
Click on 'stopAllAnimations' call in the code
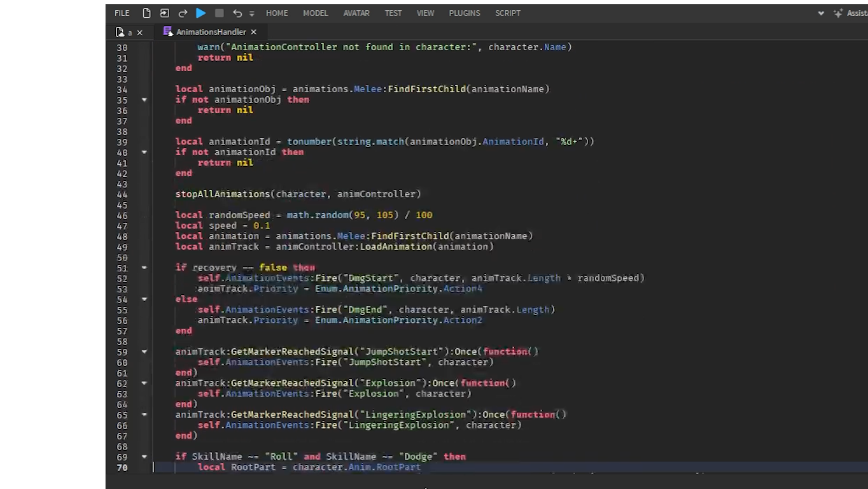click(x=223, y=194)
